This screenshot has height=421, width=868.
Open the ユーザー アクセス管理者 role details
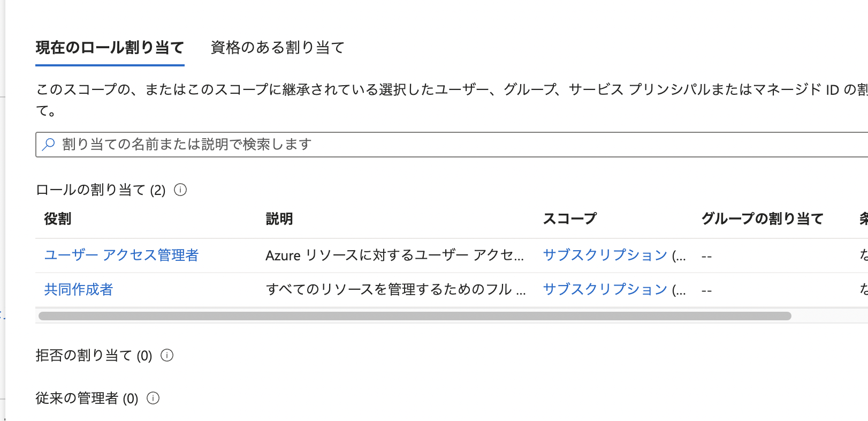pos(120,255)
